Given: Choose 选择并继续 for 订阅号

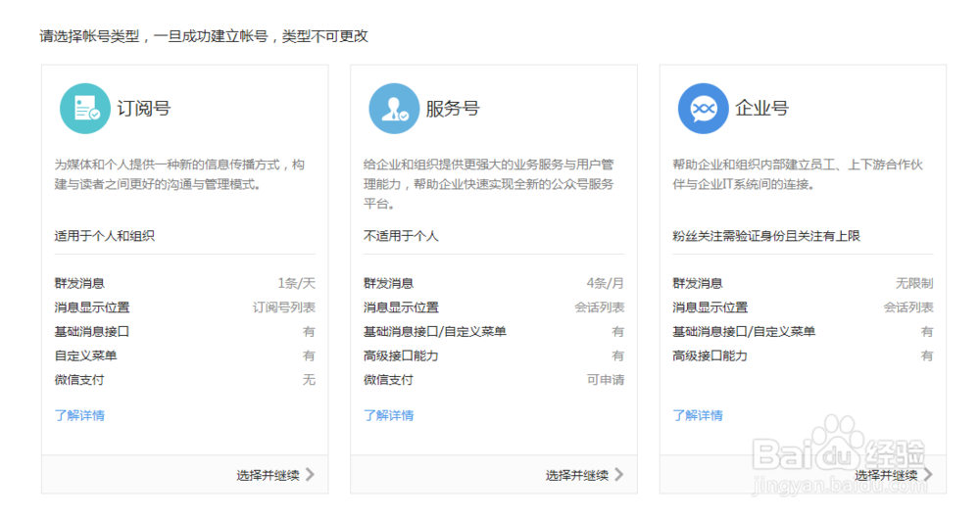Looking at the screenshot, I should [269, 475].
